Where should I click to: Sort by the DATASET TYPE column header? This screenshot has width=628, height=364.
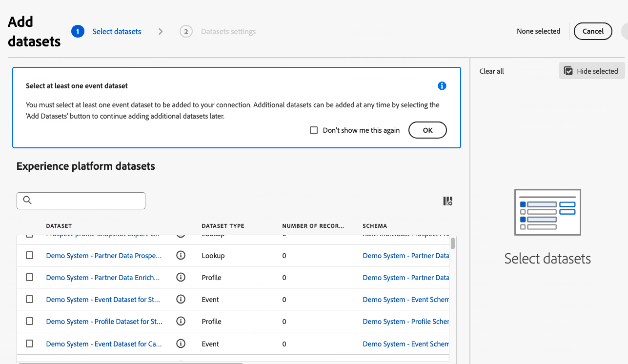[223, 226]
